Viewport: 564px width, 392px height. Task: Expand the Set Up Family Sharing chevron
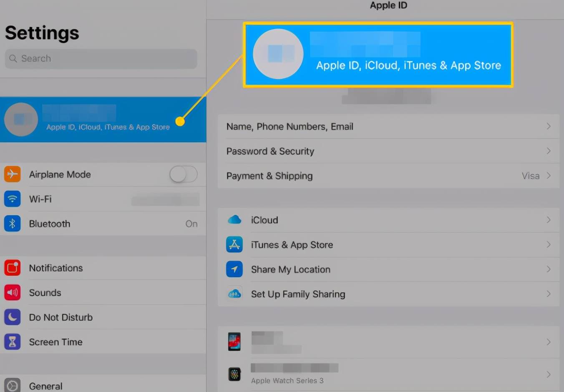pos(549,294)
